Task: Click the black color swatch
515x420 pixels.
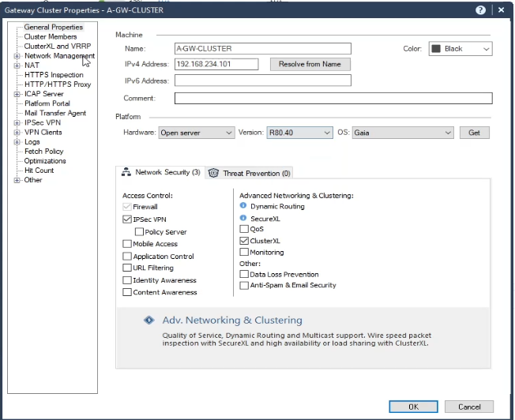Action: 436,49
